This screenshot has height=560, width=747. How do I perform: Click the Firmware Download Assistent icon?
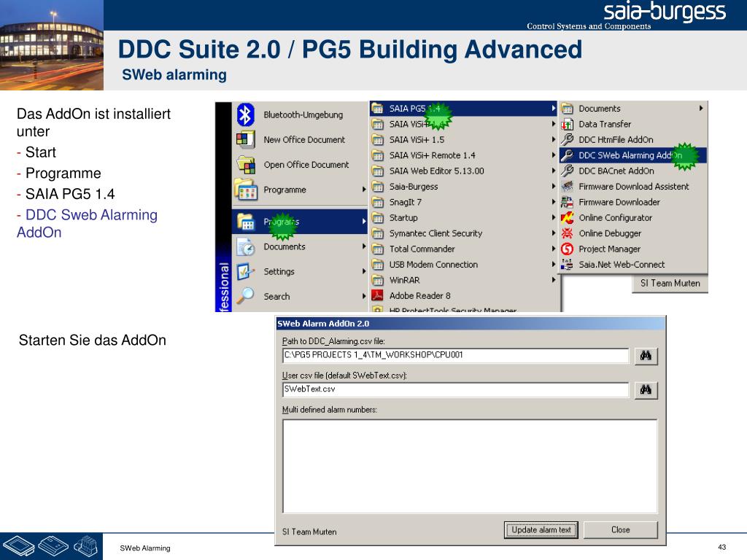click(567, 186)
